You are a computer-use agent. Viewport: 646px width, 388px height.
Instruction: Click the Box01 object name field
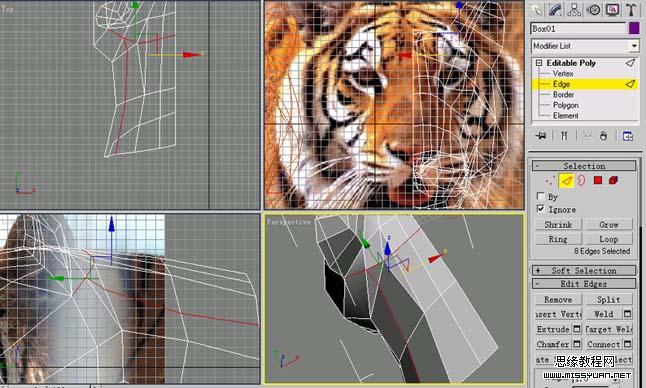[x=578, y=28]
